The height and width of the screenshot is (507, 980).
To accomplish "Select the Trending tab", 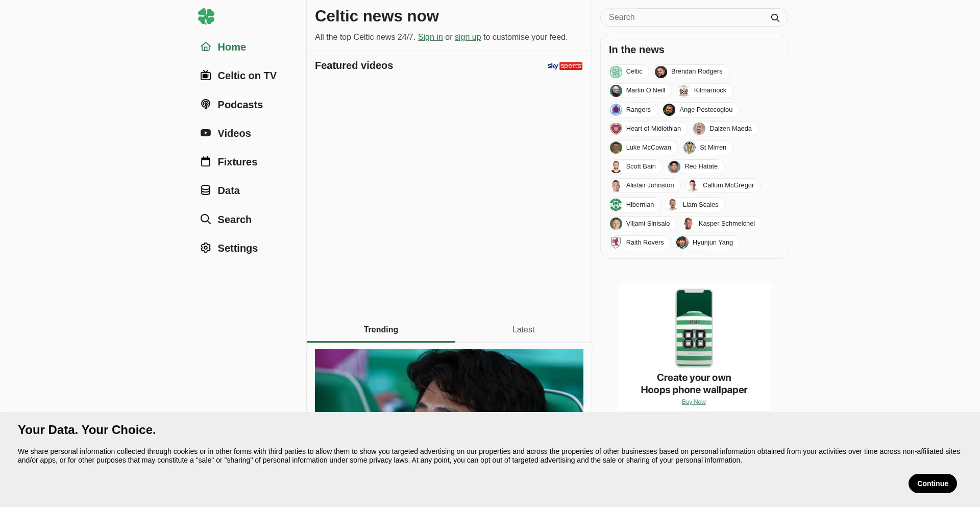I will [x=381, y=330].
